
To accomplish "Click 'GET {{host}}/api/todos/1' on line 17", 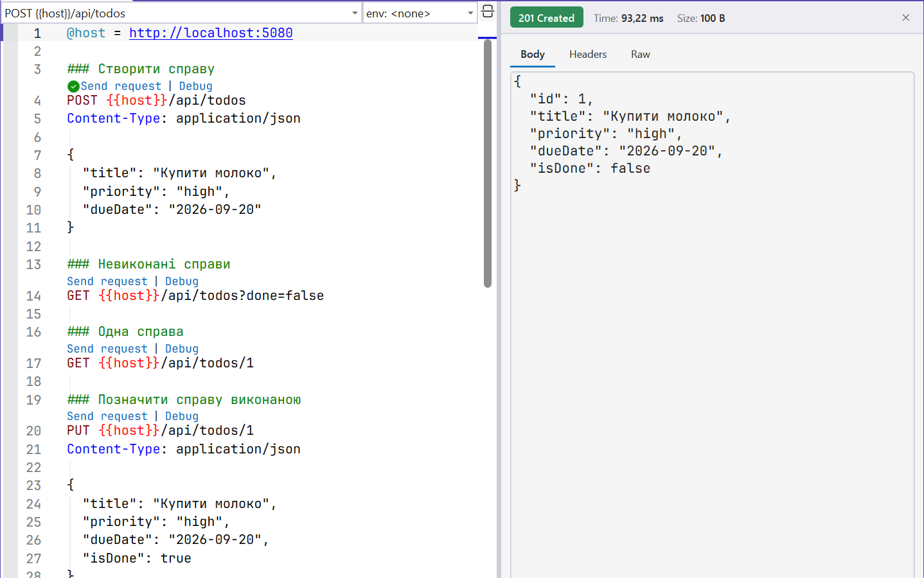I will tap(160, 363).
